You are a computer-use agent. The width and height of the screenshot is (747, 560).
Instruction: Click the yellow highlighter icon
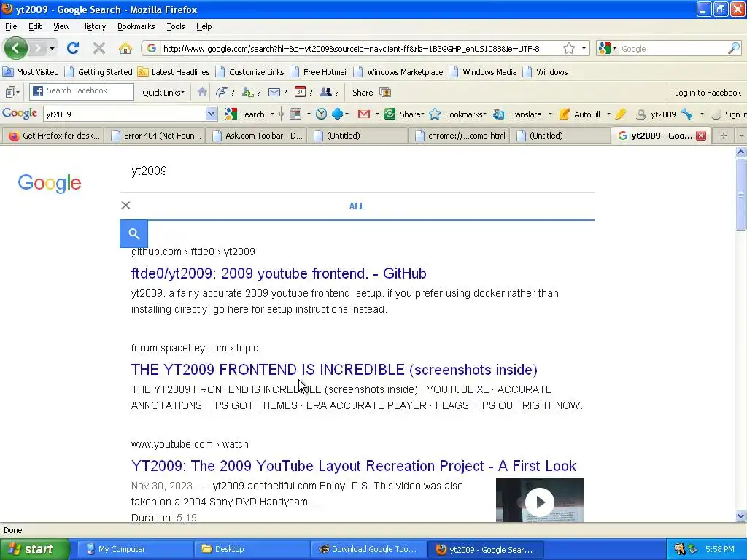pos(620,114)
